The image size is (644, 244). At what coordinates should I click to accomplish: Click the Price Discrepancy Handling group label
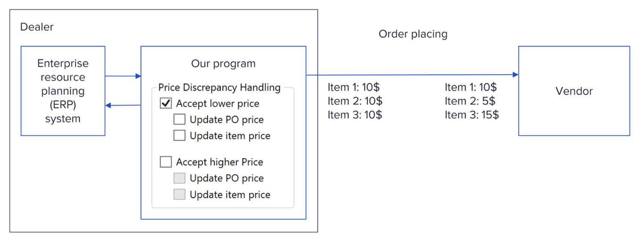tap(219, 88)
